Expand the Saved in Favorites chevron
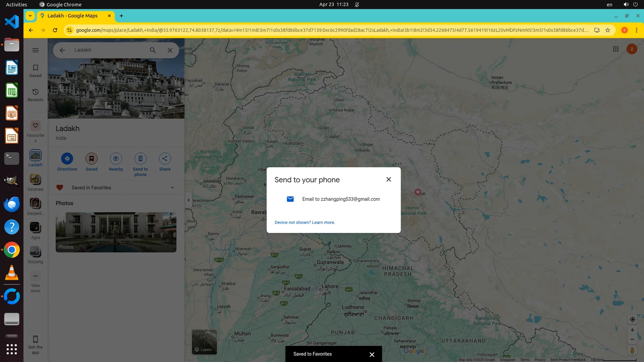Image resolution: width=644 pixels, height=362 pixels. coord(172,188)
